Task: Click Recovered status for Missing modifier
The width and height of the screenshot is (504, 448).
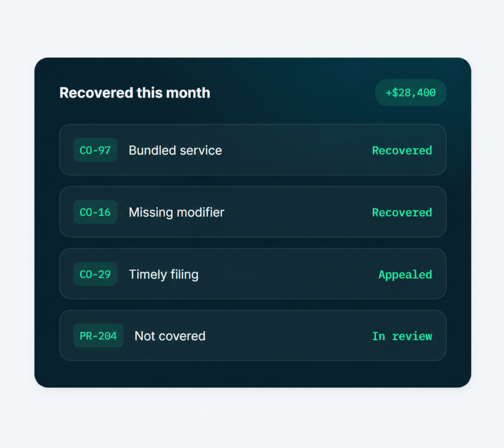Action: pyautogui.click(x=402, y=212)
